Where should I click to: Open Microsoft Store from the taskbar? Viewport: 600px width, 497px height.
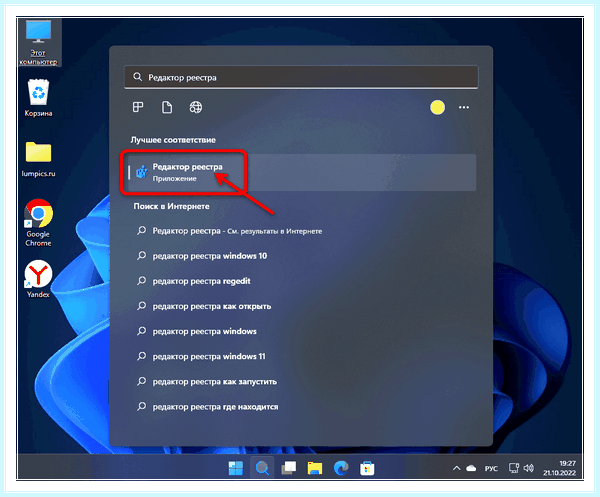coord(367,468)
